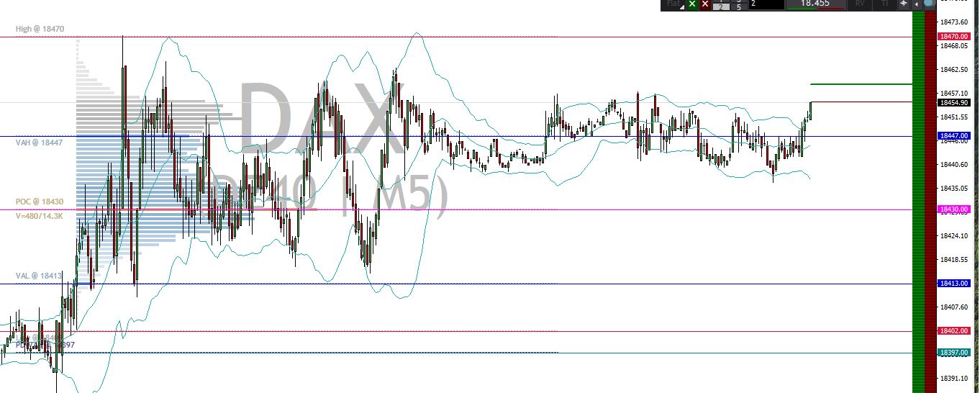This screenshot has height=393, width=980.
Task: Click the 'VAH @ 18447' text label
Action: [40, 143]
